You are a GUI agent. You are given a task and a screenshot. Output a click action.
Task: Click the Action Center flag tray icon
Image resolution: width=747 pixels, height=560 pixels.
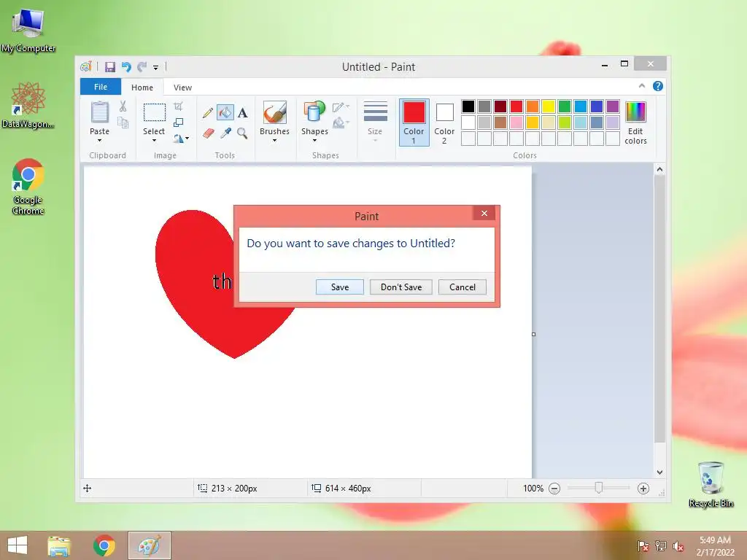point(643,546)
